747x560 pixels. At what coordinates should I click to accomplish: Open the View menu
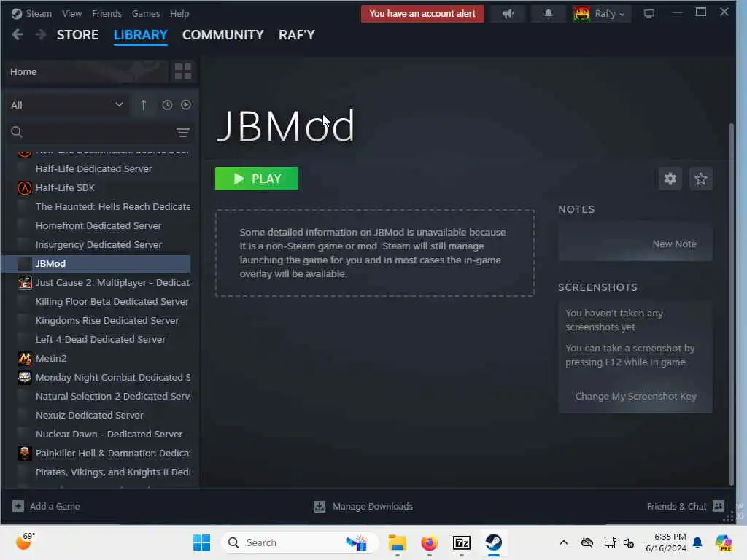pos(71,13)
